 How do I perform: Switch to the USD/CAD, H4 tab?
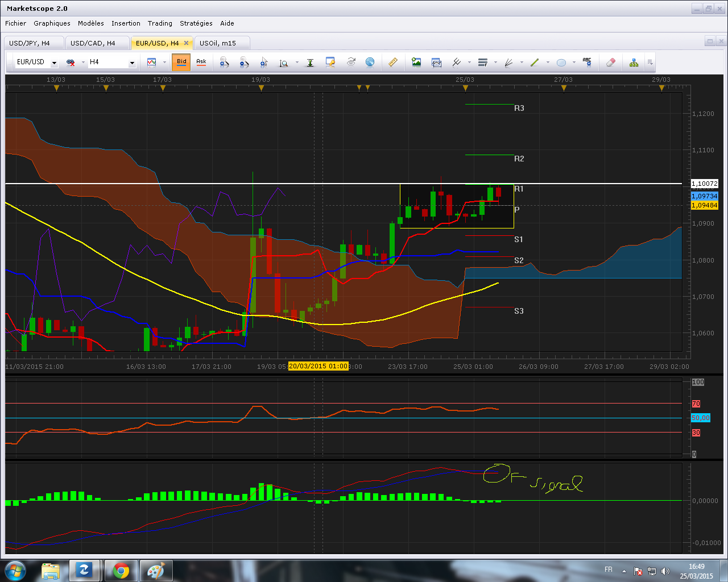point(93,43)
